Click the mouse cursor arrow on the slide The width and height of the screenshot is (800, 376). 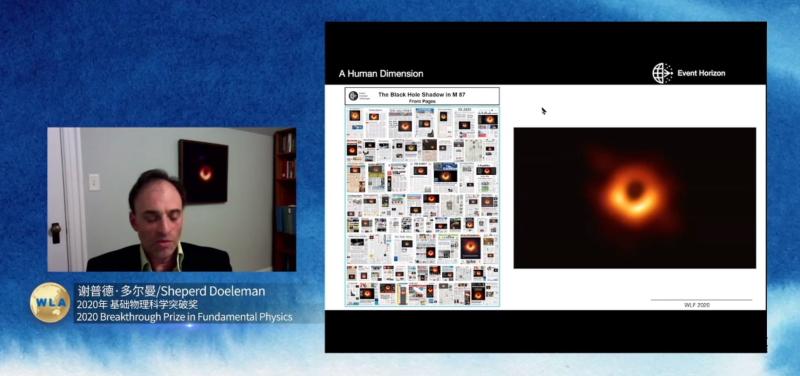(544, 111)
